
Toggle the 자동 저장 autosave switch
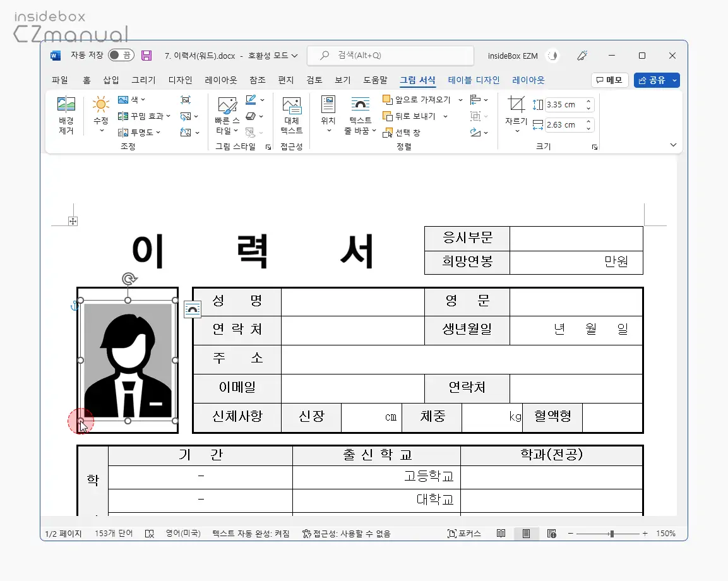(121, 56)
